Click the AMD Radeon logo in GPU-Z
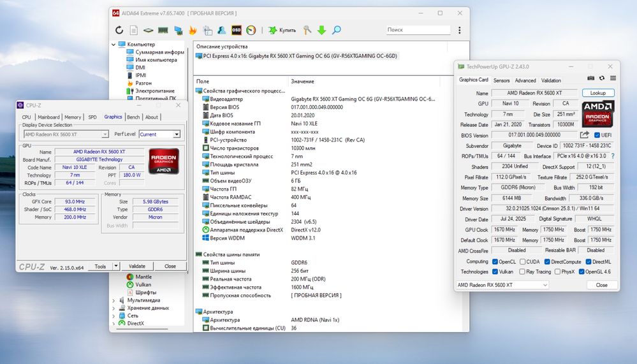 pos(597,113)
